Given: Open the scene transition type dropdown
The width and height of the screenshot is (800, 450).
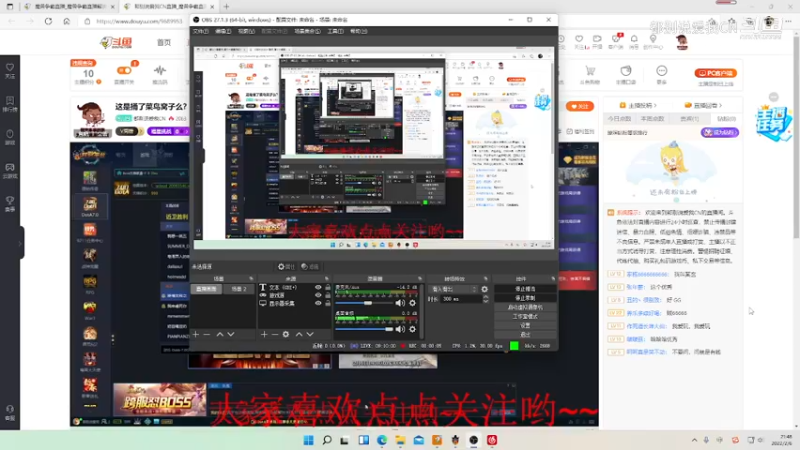Looking at the screenshot, I should [453, 289].
